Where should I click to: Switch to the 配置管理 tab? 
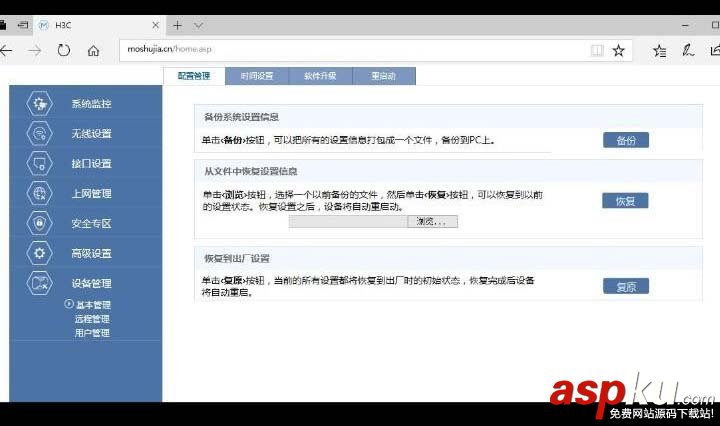pyautogui.click(x=194, y=76)
